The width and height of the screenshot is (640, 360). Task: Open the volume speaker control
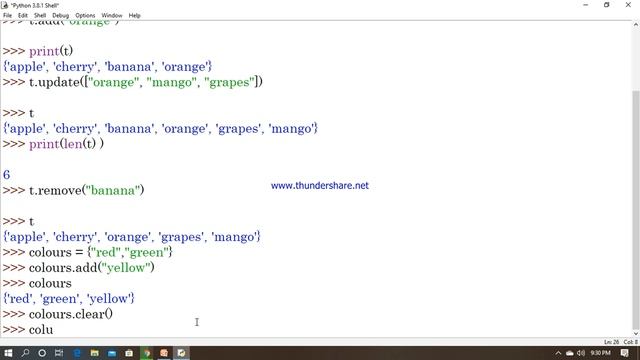point(581,353)
